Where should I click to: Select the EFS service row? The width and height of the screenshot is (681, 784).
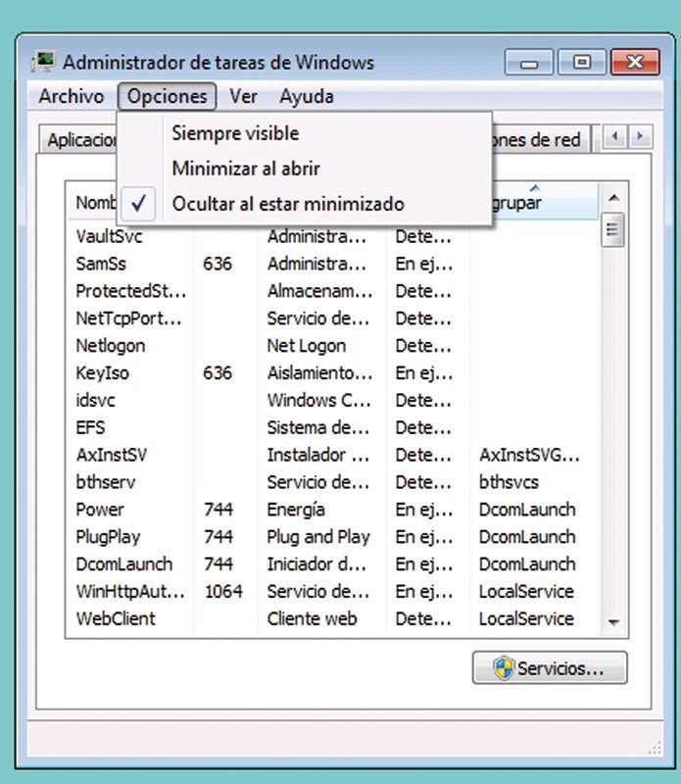point(333,427)
